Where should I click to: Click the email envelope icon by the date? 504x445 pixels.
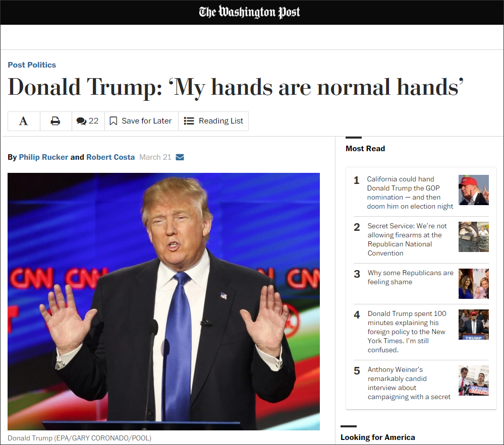tap(180, 157)
